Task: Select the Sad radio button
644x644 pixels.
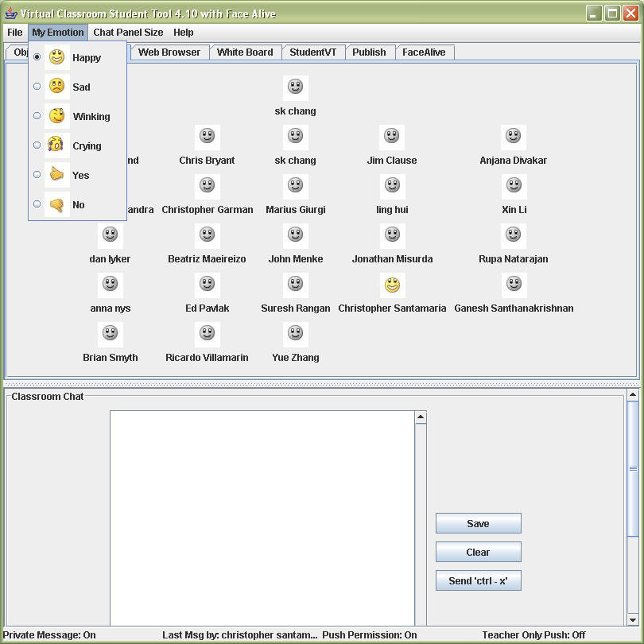Action: coord(37,87)
